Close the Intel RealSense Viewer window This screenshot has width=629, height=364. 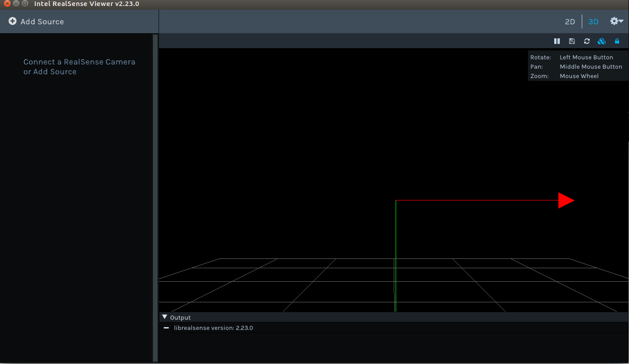(x=7, y=4)
